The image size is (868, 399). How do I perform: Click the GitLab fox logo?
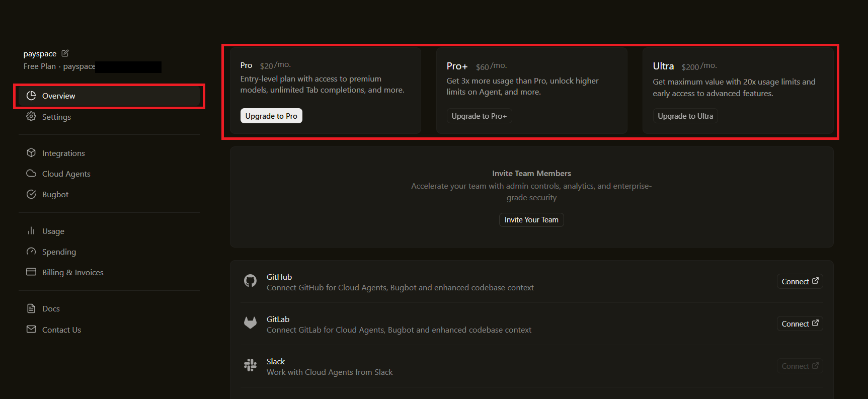coord(250,323)
